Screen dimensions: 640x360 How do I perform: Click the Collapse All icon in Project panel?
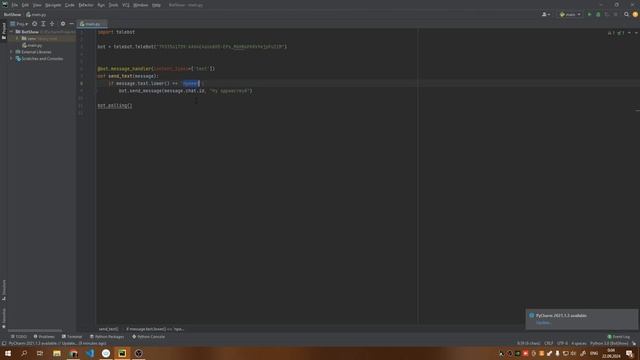(x=52, y=24)
